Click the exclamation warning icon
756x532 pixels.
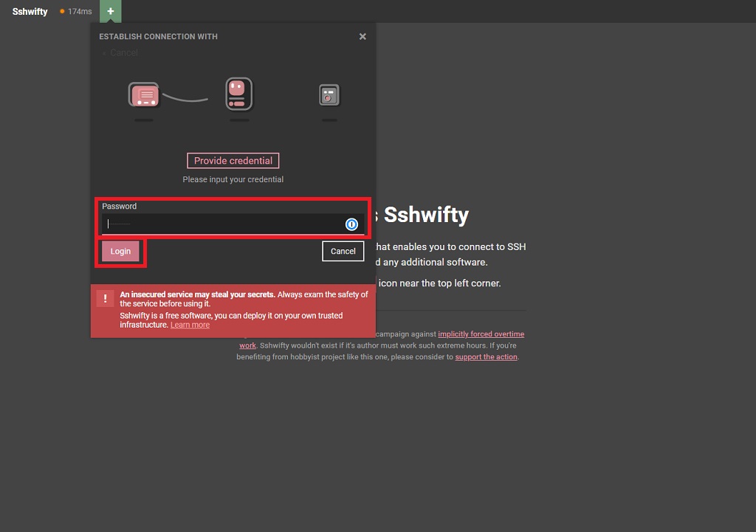(106, 298)
